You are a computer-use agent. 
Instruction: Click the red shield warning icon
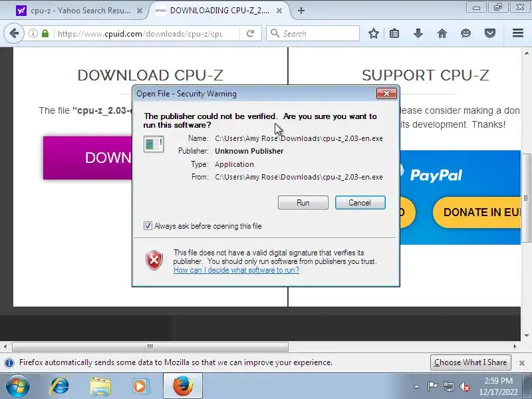click(154, 260)
